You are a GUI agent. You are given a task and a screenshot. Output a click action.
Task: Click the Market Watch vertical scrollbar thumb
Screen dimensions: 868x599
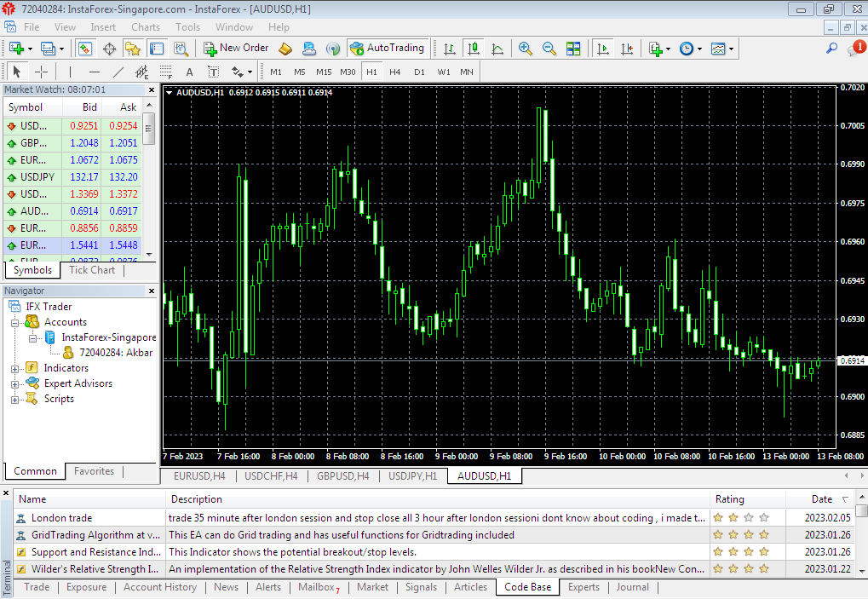pos(148,129)
